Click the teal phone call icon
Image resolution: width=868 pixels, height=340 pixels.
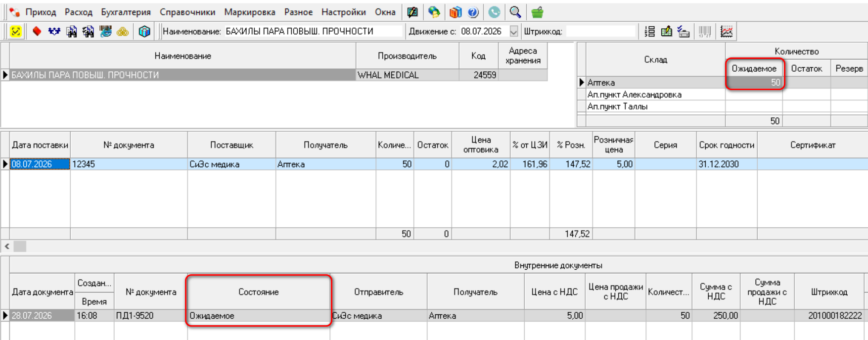click(494, 12)
